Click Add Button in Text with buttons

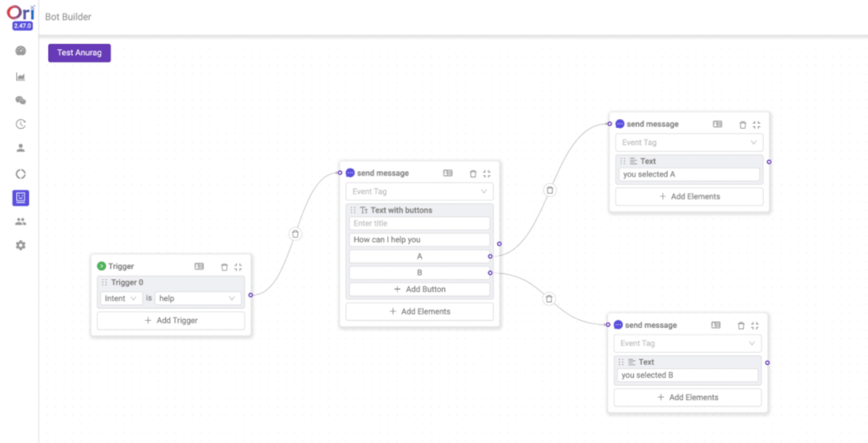click(419, 289)
